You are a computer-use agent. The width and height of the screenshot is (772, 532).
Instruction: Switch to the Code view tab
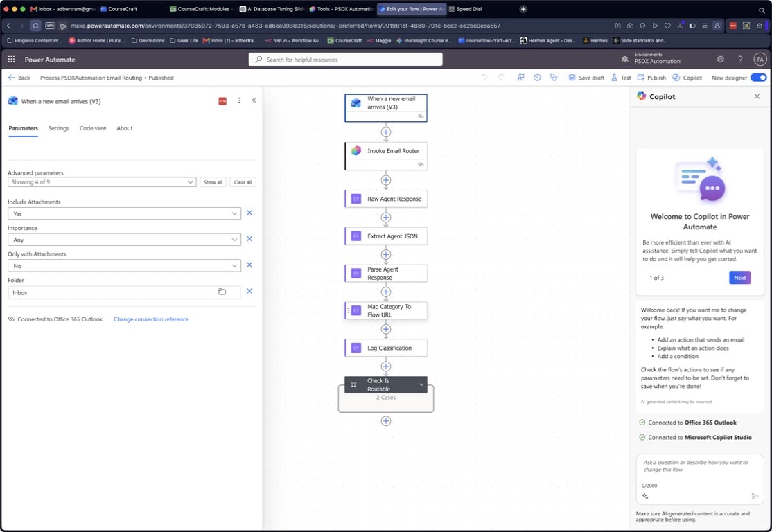click(93, 128)
